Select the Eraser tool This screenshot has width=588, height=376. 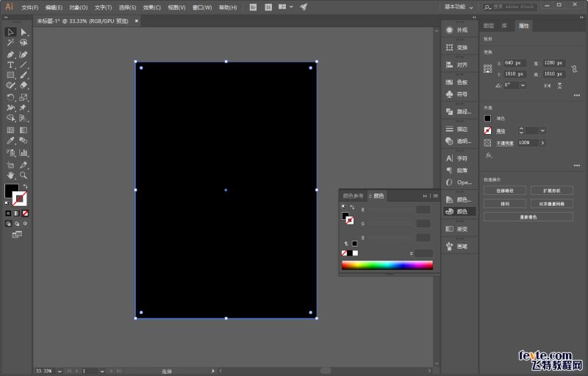[x=24, y=85]
